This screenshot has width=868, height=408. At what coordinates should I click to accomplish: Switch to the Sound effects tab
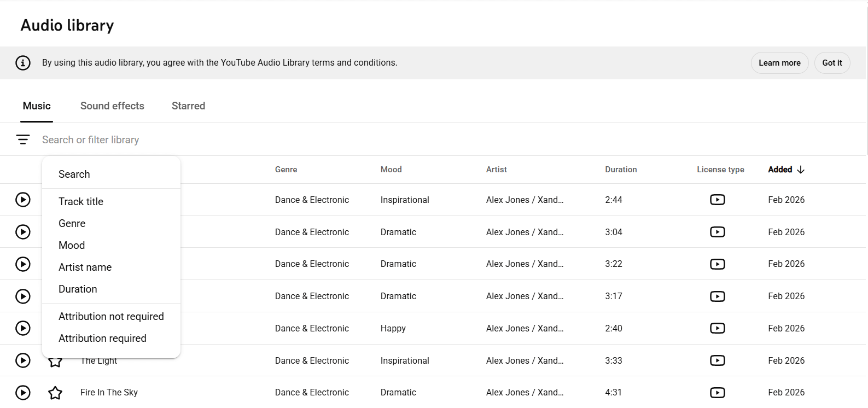(x=112, y=106)
